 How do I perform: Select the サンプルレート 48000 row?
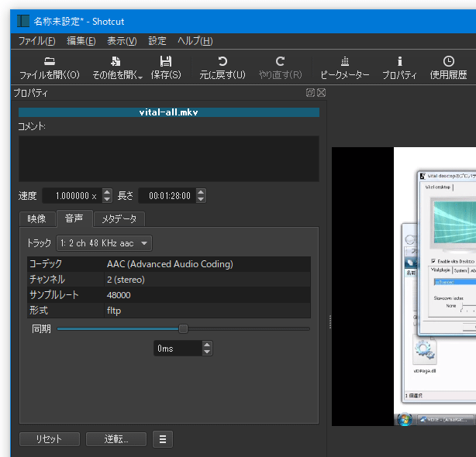pyautogui.click(x=169, y=295)
